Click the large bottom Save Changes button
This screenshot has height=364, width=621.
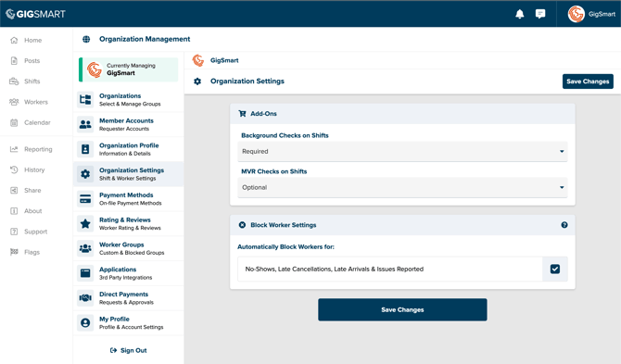point(402,309)
